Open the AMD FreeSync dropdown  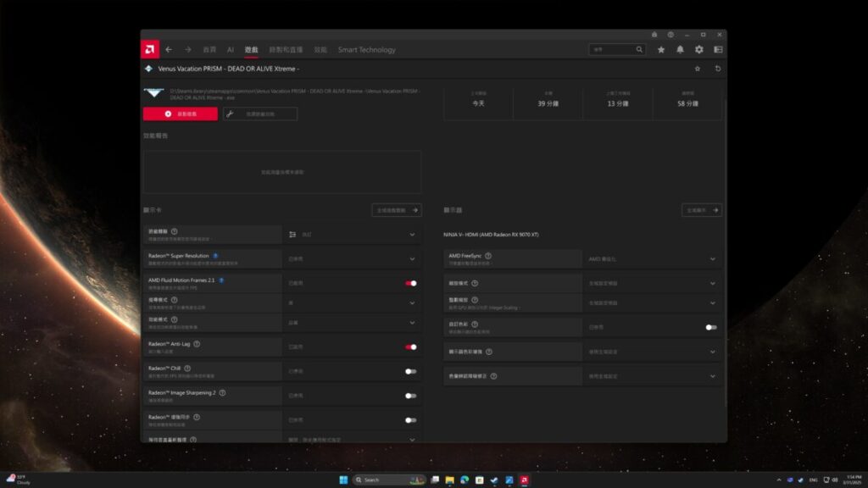652,259
